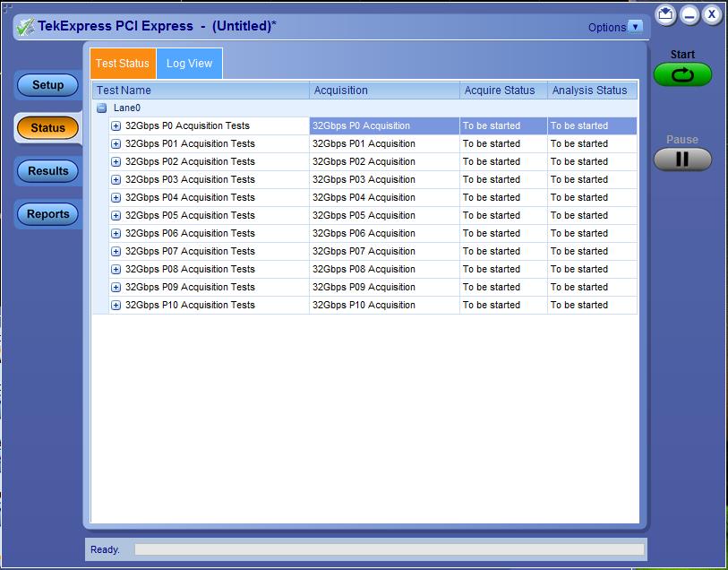Click the Options menu label

pyautogui.click(x=607, y=28)
